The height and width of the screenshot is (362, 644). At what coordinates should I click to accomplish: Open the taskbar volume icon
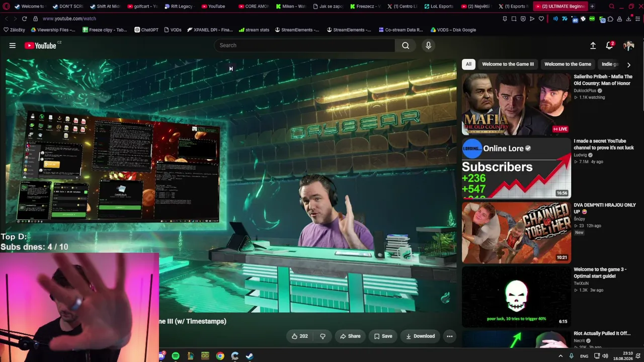[x=605, y=356]
